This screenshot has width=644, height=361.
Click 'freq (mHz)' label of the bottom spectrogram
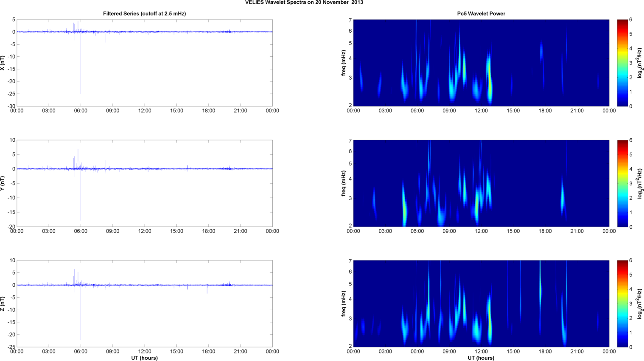343,304
